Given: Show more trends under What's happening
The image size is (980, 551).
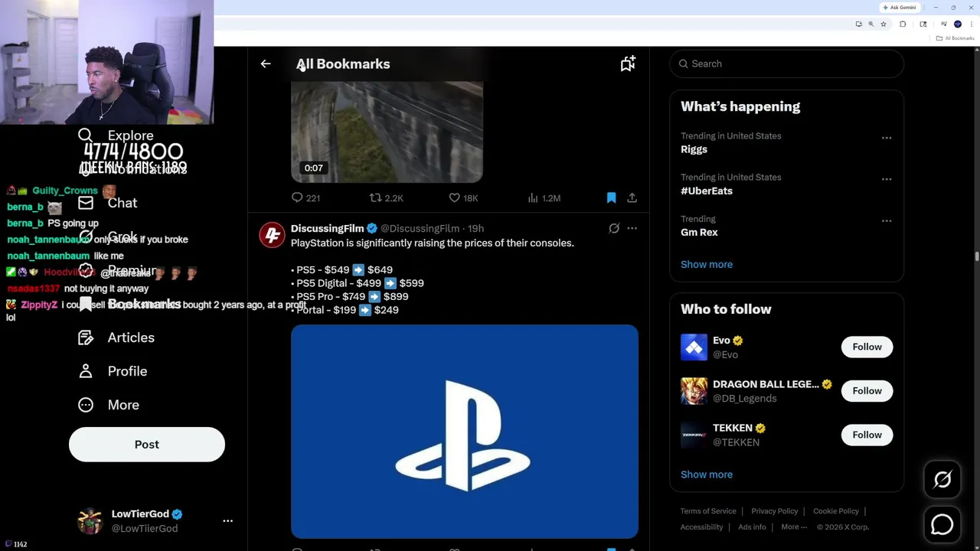Looking at the screenshot, I should point(707,264).
